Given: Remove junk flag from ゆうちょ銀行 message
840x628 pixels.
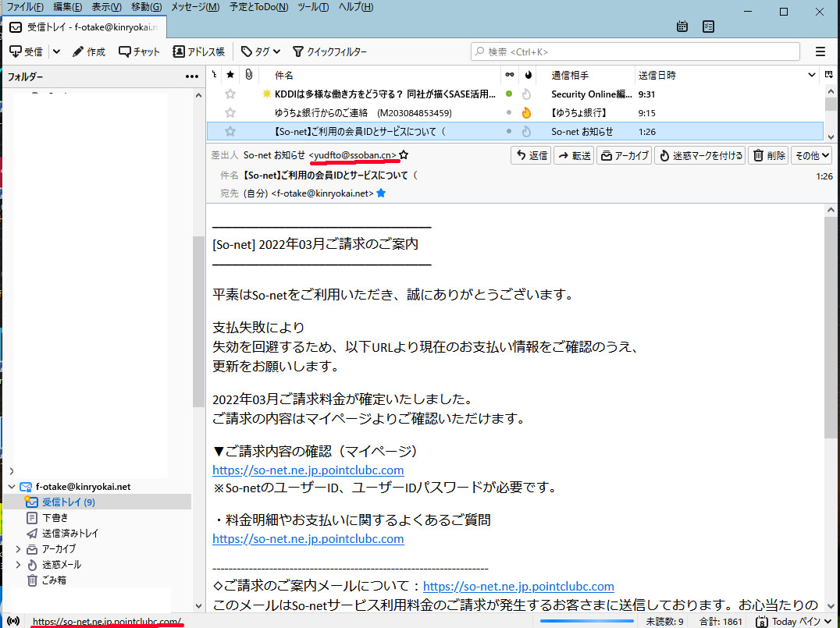Looking at the screenshot, I should click(527, 112).
